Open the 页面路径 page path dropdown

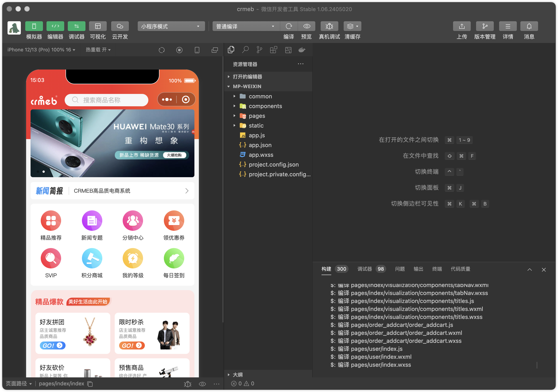coord(19,384)
